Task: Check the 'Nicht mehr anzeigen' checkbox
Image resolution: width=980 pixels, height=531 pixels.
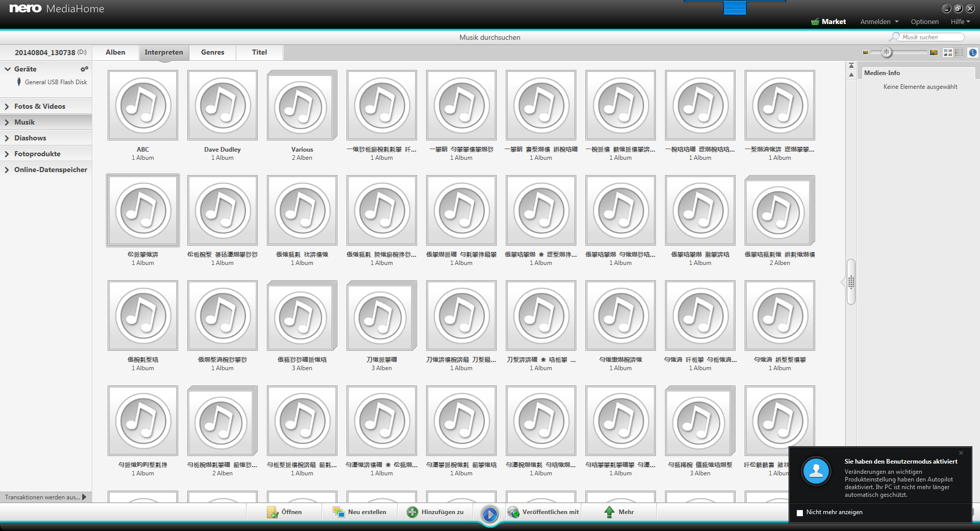Action: click(x=800, y=513)
